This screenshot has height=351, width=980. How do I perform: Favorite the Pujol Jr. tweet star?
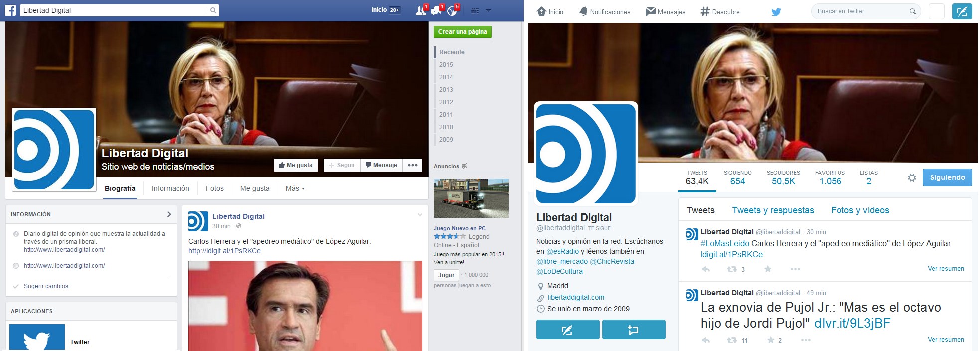[x=771, y=340]
